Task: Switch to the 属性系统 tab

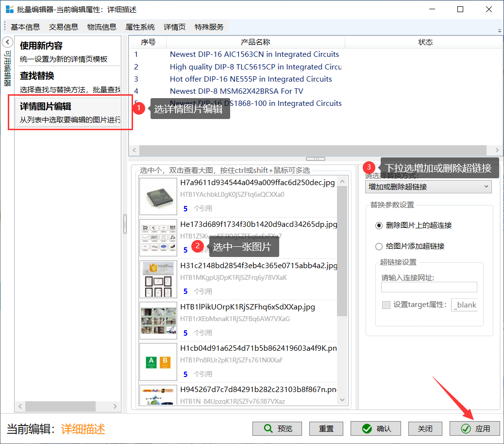Action: 140,27
